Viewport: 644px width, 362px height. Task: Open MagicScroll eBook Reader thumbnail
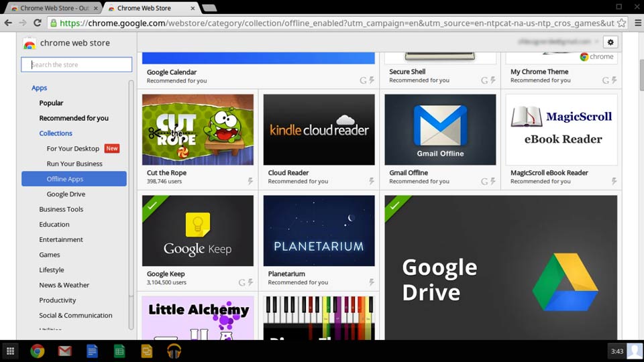click(x=561, y=129)
